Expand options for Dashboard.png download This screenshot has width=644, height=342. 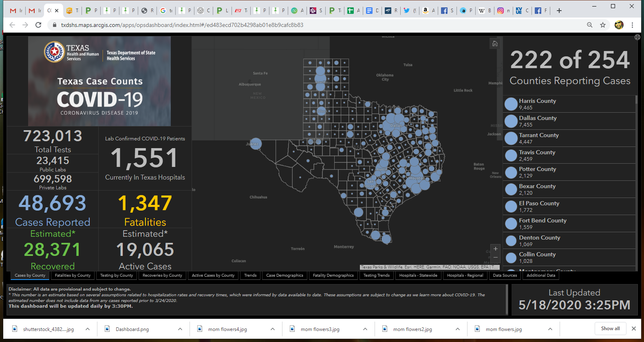click(x=180, y=329)
